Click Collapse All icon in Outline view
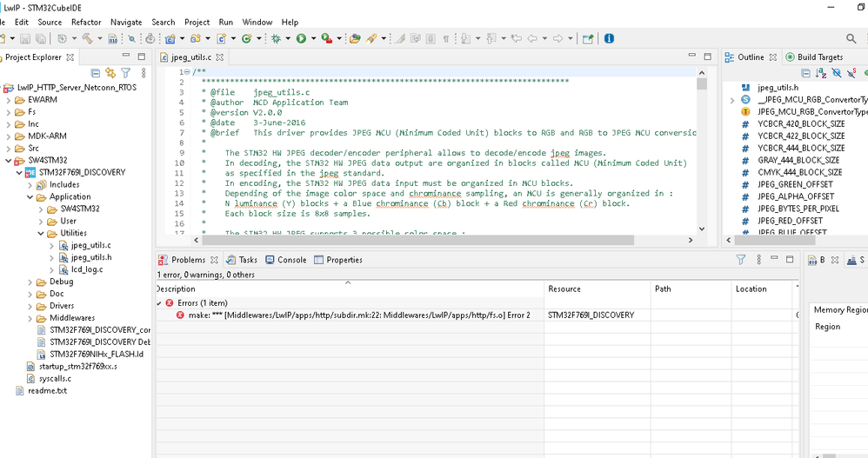This screenshot has width=868, height=458. (806, 73)
